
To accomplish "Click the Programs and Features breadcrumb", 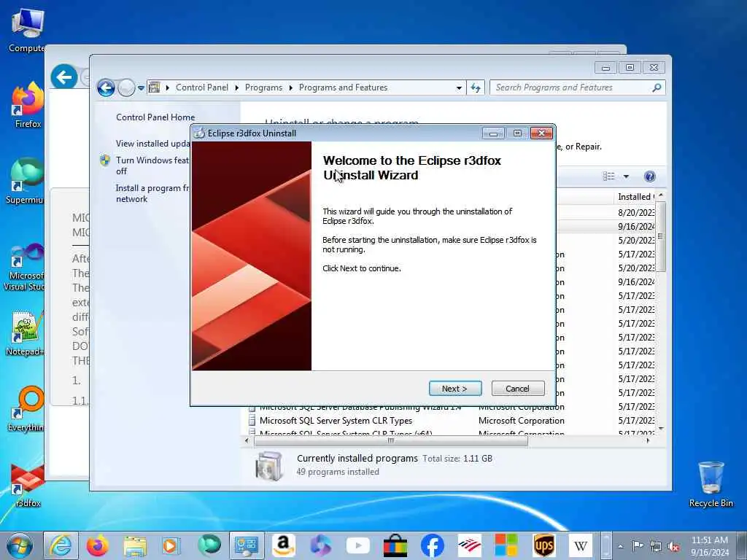I will click(343, 87).
